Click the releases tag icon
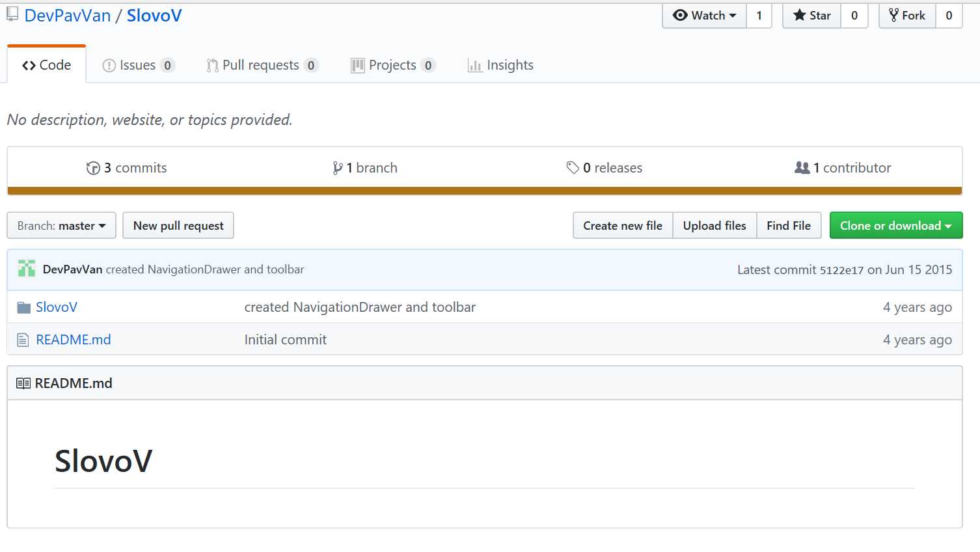 [x=573, y=168]
